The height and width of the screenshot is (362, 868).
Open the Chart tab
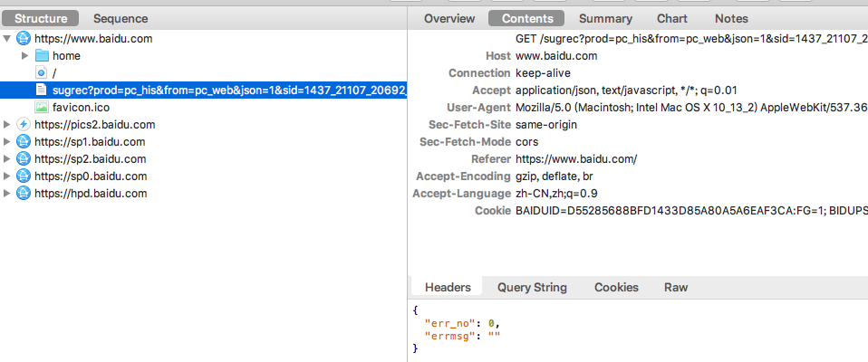(672, 18)
